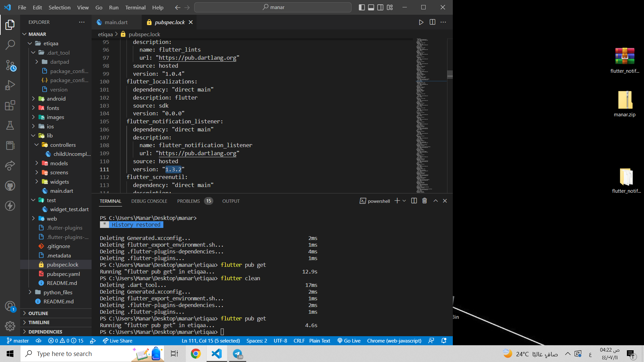Toggle primary side bar visibility

coord(362,7)
